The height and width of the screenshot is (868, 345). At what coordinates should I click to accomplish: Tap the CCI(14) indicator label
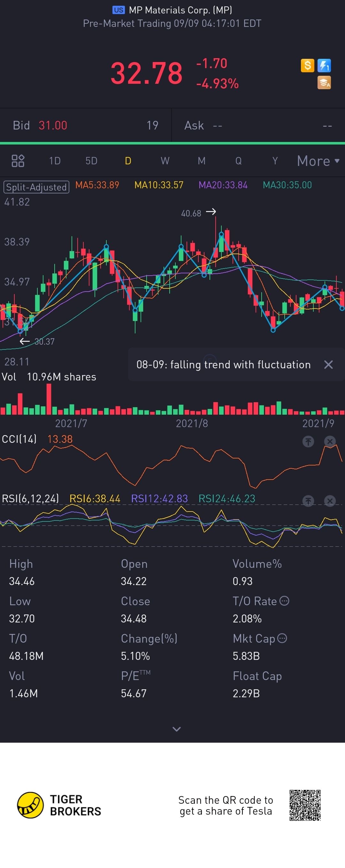click(x=19, y=439)
